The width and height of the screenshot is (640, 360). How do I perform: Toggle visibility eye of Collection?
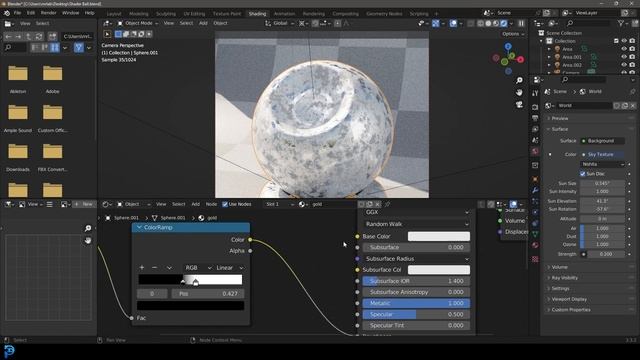tap(624, 41)
